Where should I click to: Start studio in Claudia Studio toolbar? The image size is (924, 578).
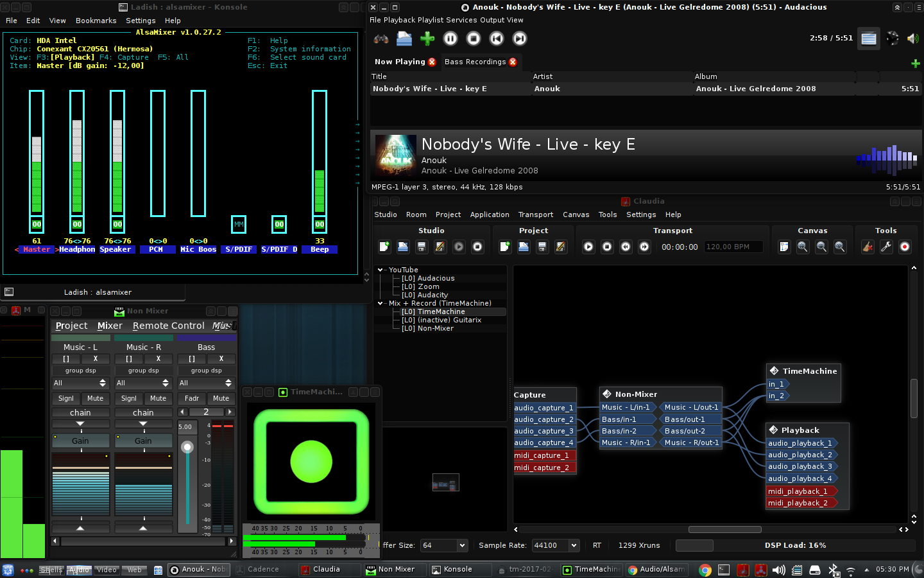(459, 247)
